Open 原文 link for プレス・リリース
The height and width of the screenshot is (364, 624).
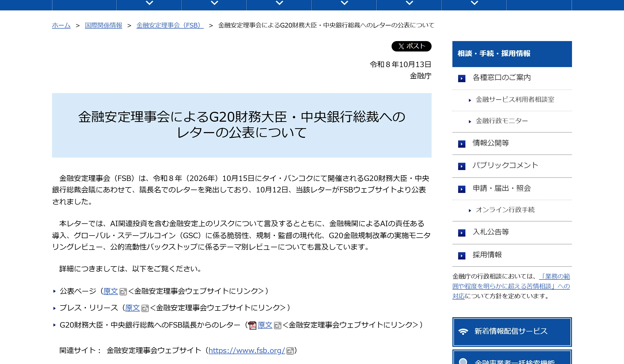pos(133,308)
